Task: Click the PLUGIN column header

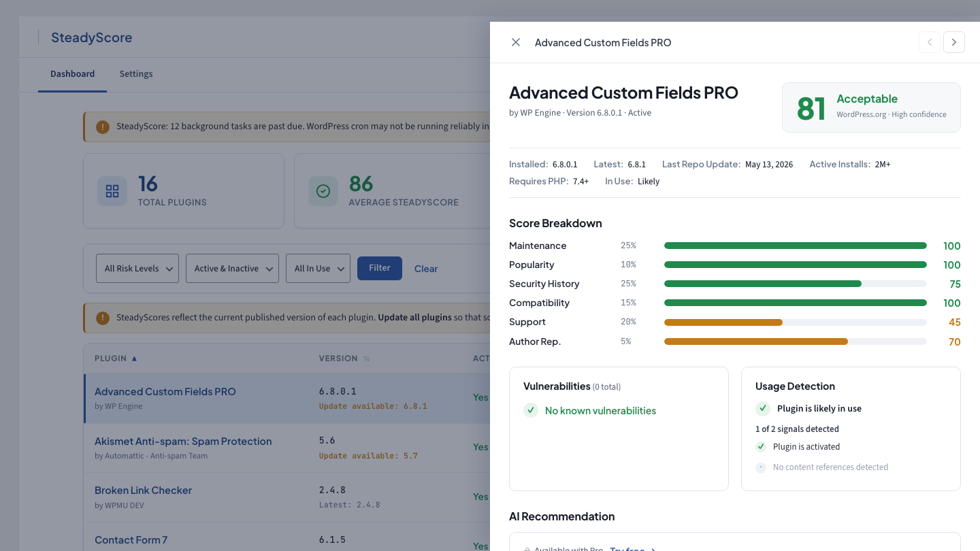Action: (x=111, y=358)
